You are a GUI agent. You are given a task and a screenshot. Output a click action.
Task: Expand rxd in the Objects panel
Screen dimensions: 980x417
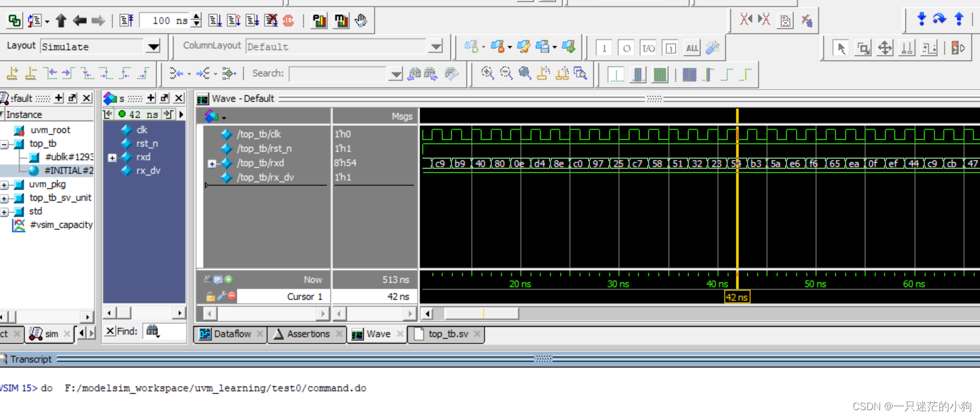(112, 157)
